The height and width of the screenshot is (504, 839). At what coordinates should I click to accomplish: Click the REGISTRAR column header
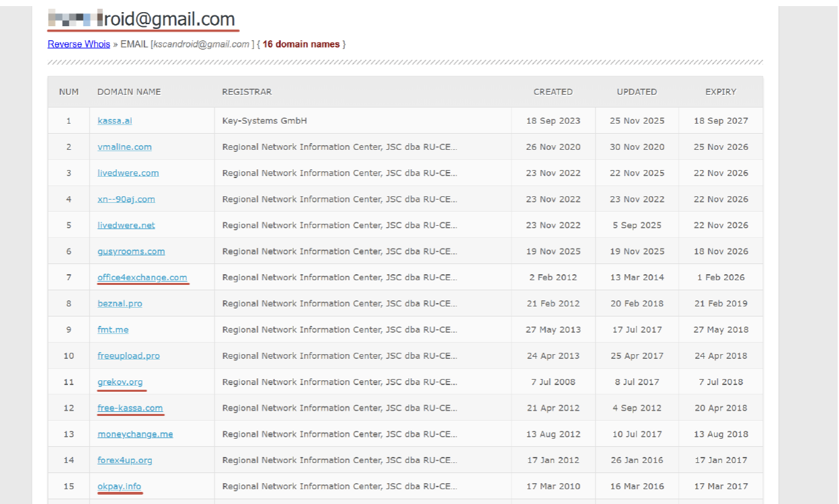click(x=247, y=92)
